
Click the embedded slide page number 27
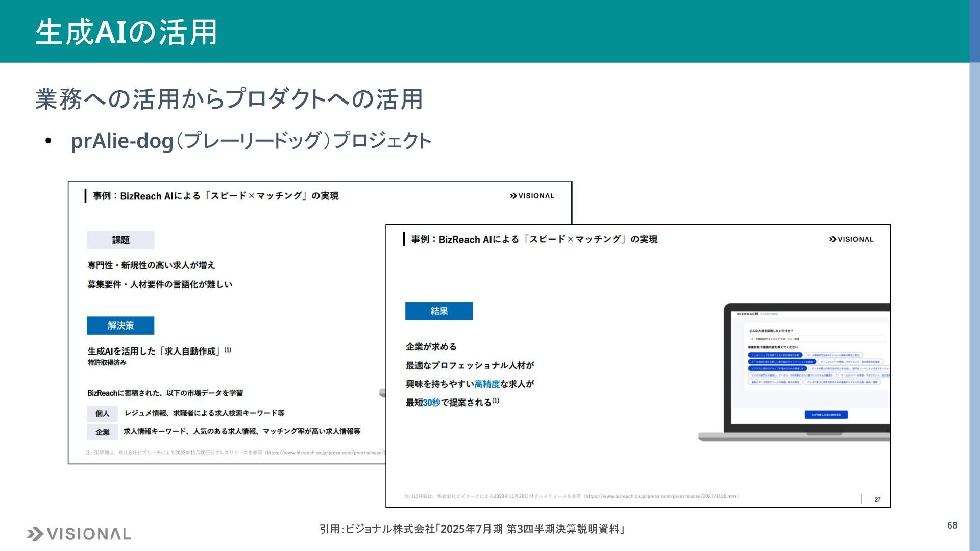pos(878,499)
